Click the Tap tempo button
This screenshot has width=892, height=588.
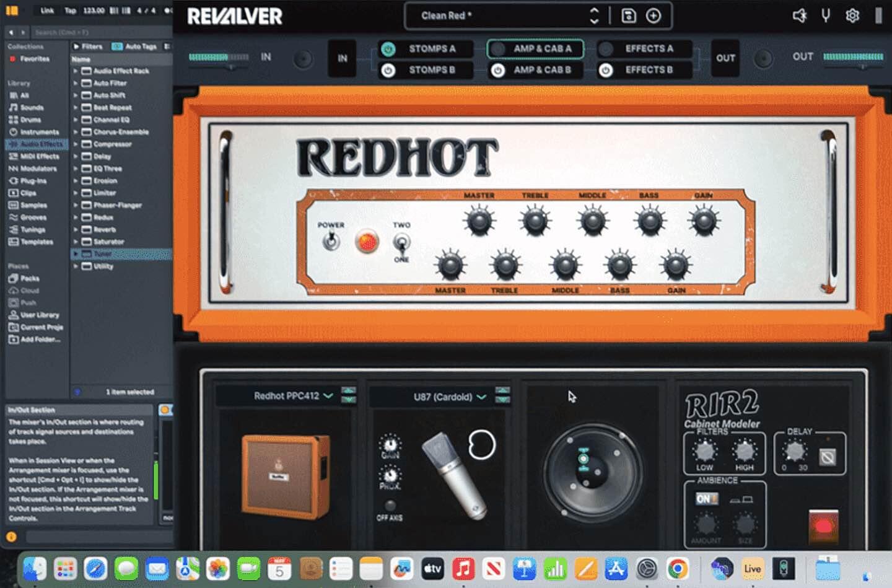[71, 11]
